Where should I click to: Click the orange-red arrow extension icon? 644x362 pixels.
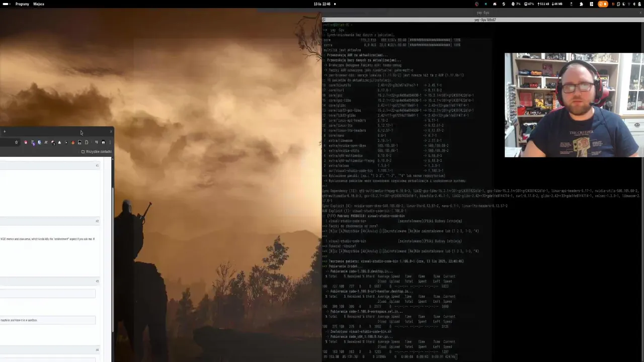pos(73,142)
